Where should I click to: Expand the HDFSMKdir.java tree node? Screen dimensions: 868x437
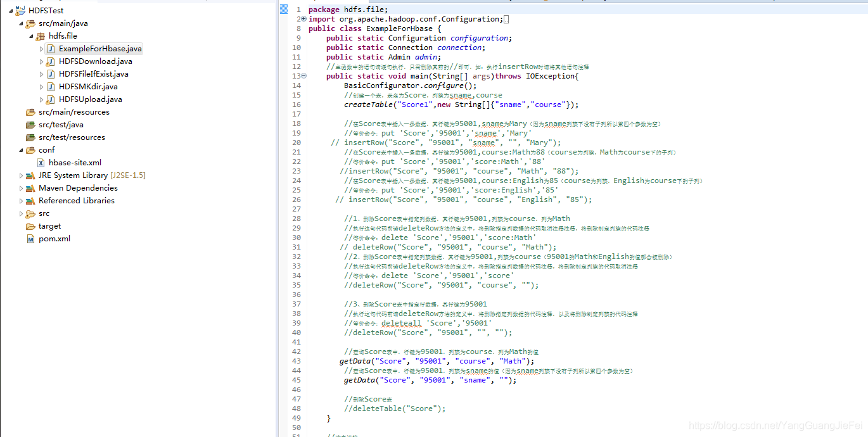click(x=41, y=87)
